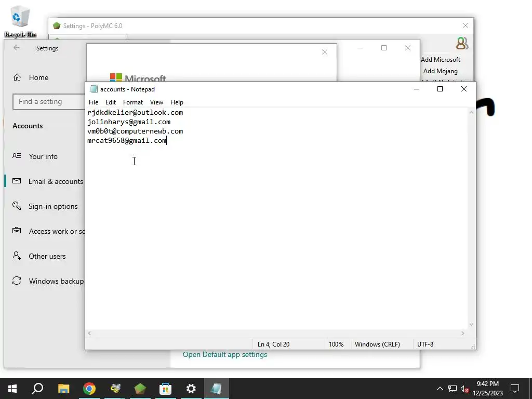532x399 pixels.
Task: Click the UTF-8 encoding status entry
Action: [x=425, y=344]
